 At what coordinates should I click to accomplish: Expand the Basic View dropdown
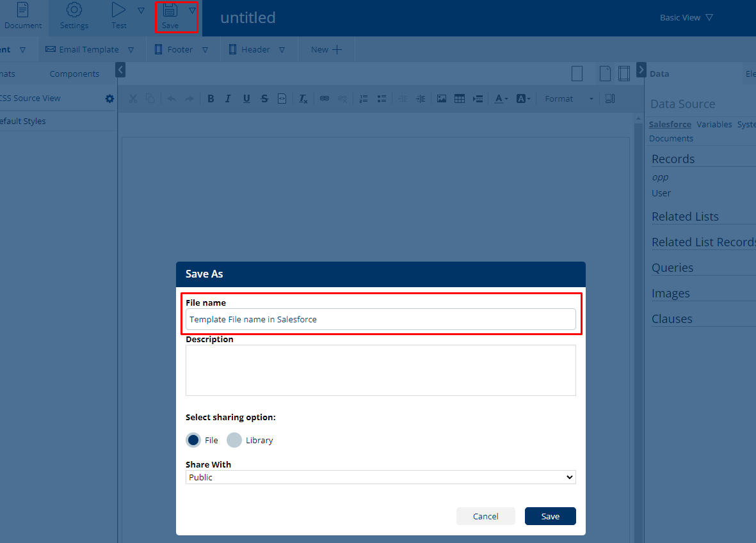click(x=686, y=18)
